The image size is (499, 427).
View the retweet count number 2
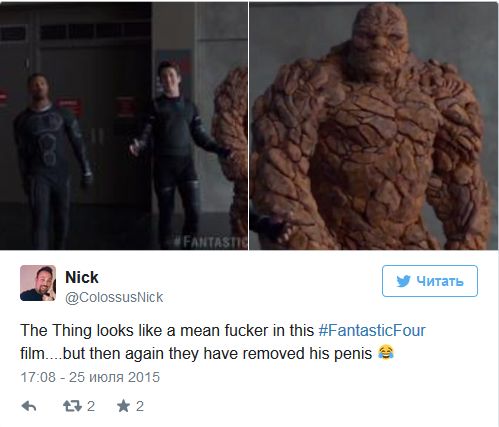(x=91, y=406)
